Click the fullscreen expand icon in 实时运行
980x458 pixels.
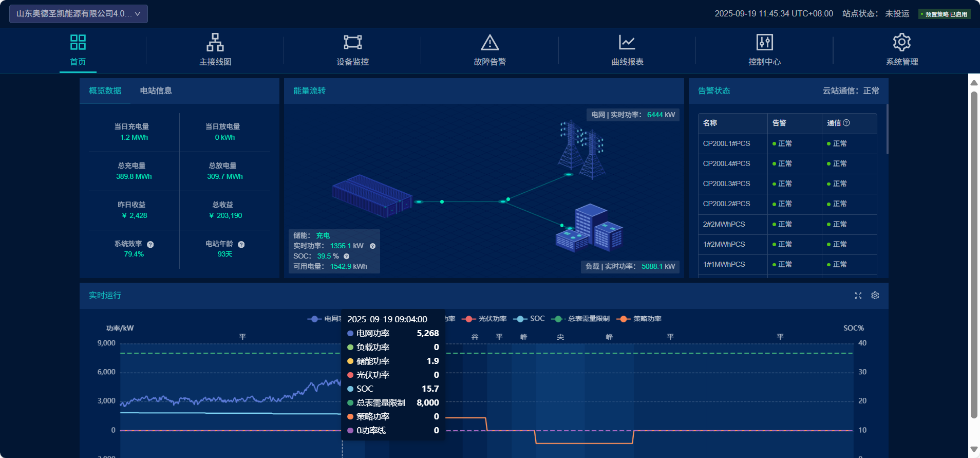pos(858,296)
